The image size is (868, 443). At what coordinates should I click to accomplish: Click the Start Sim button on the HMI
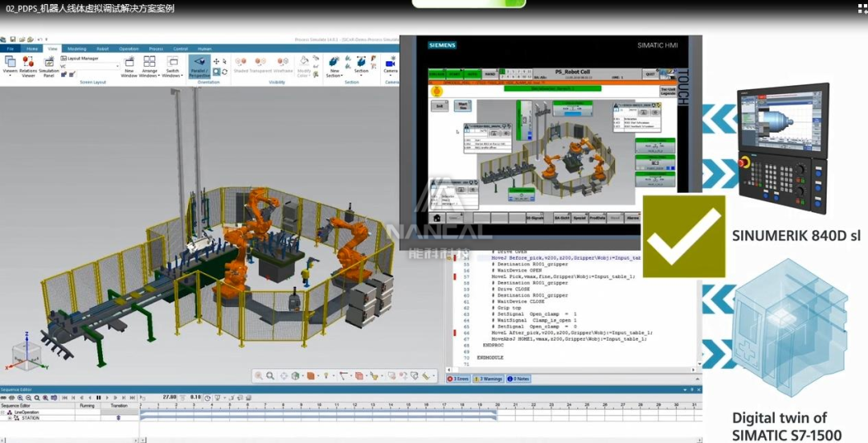pyautogui.click(x=463, y=106)
